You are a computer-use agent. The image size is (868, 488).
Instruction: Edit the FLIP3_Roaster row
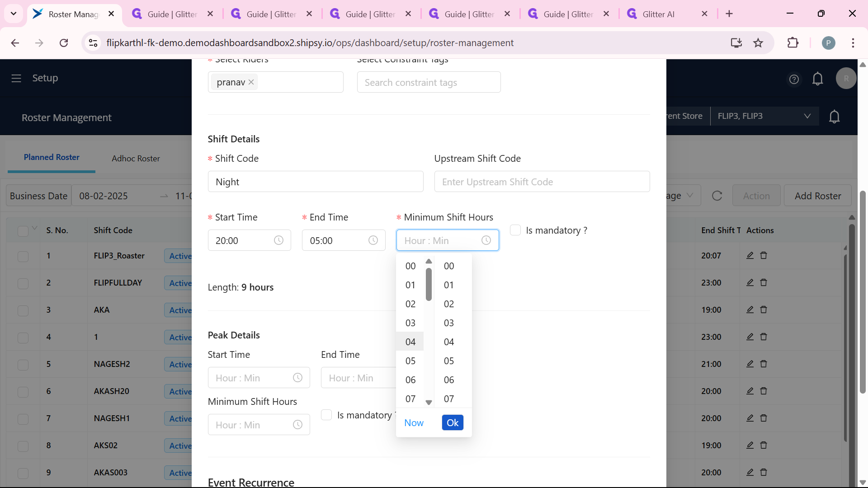(750, 255)
